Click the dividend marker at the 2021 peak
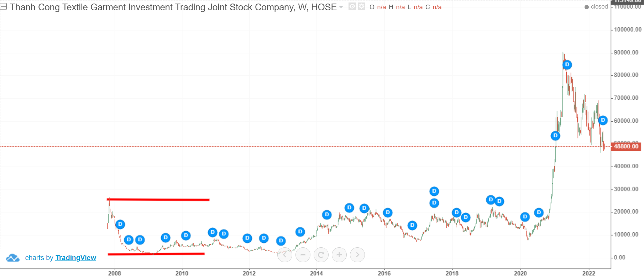This screenshot has height=279, width=644. [567, 65]
